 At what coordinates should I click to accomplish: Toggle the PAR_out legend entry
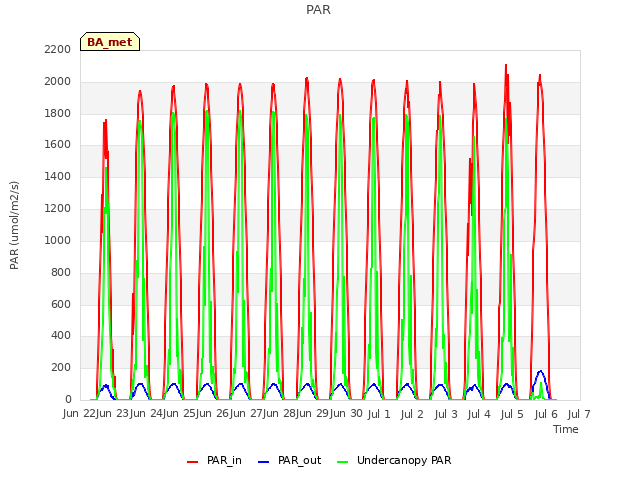click(x=290, y=460)
